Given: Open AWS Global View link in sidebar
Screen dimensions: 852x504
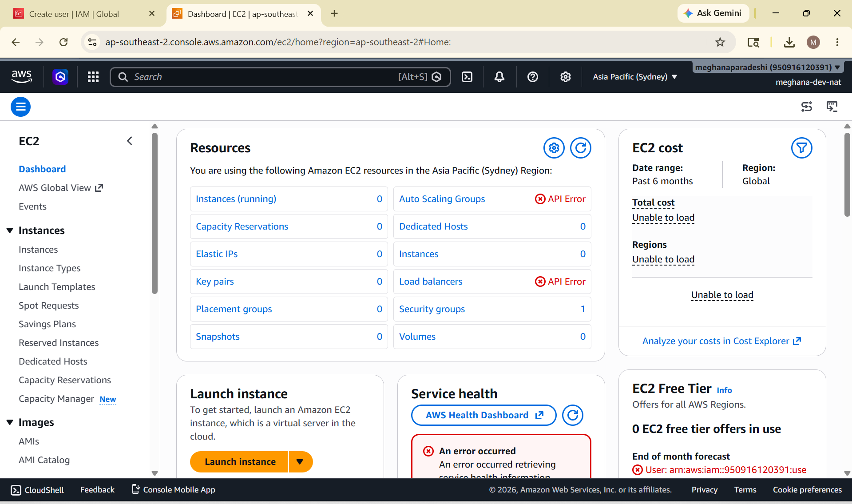Looking at the screenshot, I should pos(61,188).
